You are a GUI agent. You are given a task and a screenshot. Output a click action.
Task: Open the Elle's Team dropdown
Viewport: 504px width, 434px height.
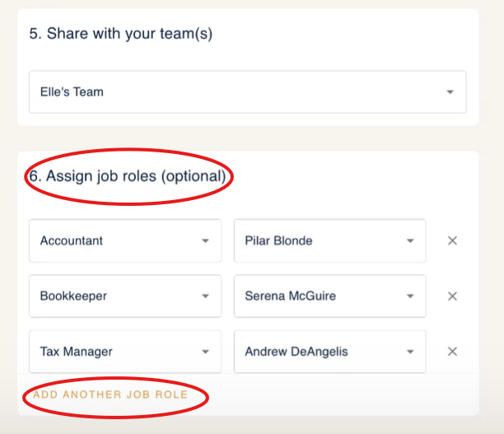click(248, 92)
